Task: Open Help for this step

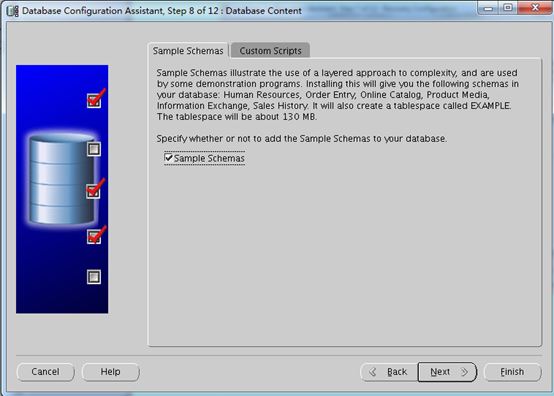Action: coord(111,372)
